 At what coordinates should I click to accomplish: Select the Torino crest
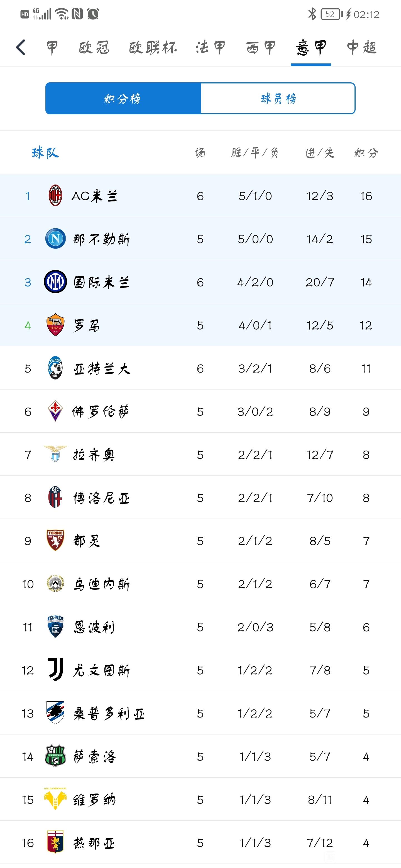(x=55, y=541)
